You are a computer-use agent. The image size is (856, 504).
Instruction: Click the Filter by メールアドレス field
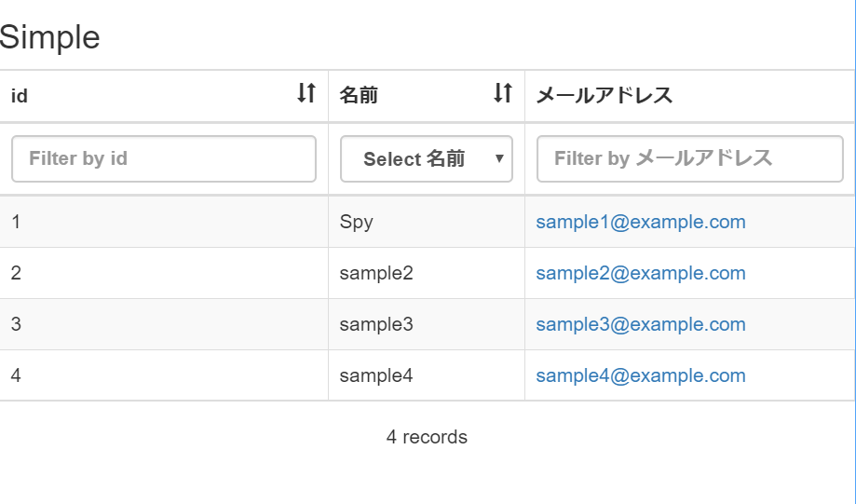click(x=689, y=159)
